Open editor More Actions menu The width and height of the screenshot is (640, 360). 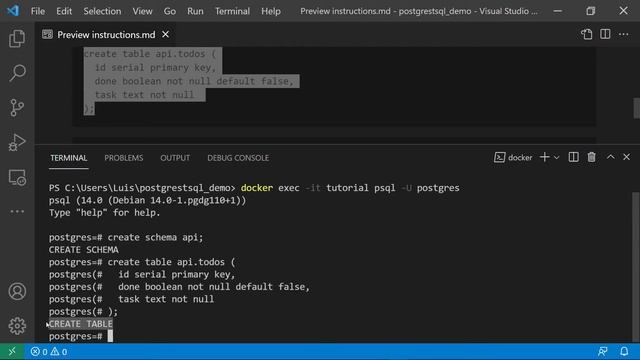(x=623, y=34)
